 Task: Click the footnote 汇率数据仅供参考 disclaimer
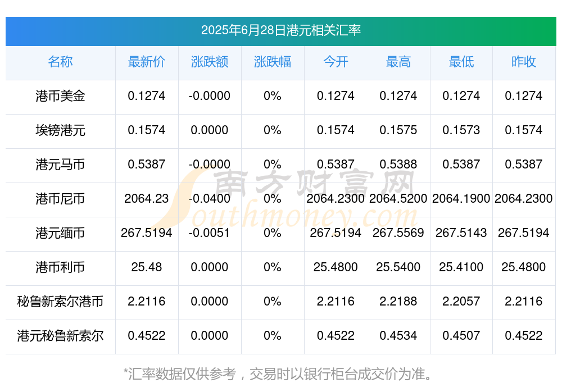[x=278, y=374]
